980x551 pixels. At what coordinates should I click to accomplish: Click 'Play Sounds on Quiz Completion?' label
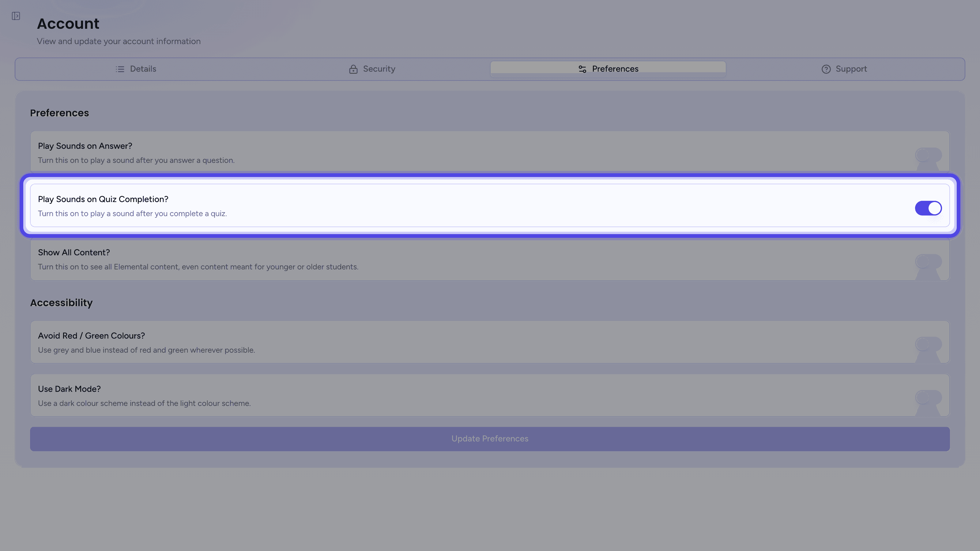click(103, 199)
